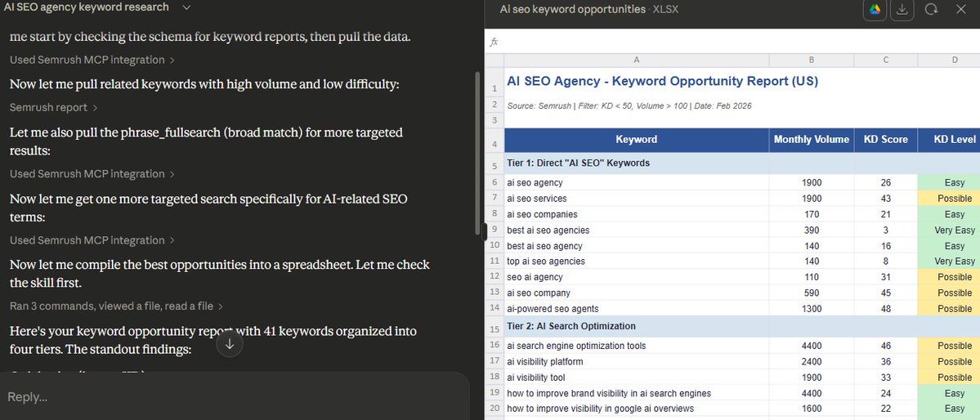Select cell 'ai seo services'
Screen dimensions: 980x420
coord(636,198)
